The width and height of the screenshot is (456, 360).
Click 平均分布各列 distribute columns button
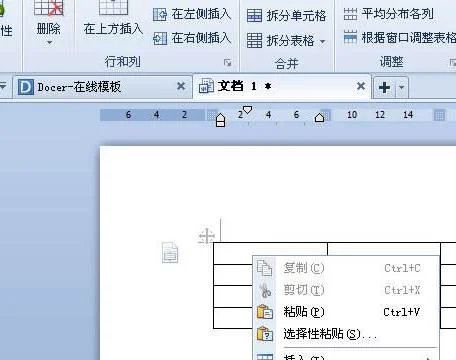[389, 14]
